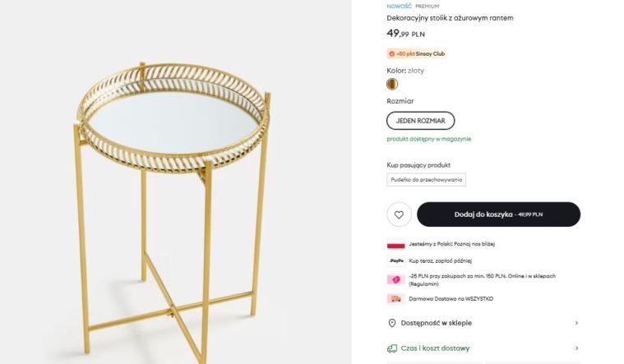Screen dimensions: 624x364
Task: Open the Pudełko do przechowywania matching product
Action: [426, 180]
